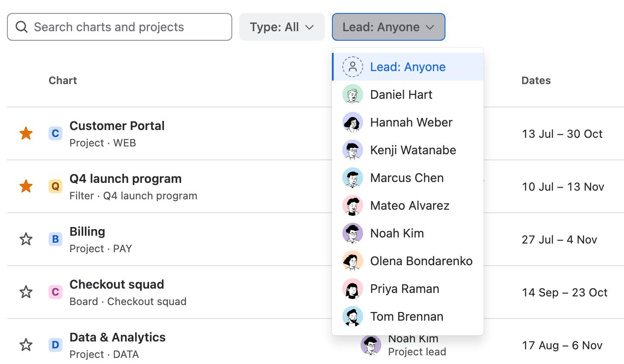Click the 17 Aug – 6 Nov dates

click(x=562, y=345)
